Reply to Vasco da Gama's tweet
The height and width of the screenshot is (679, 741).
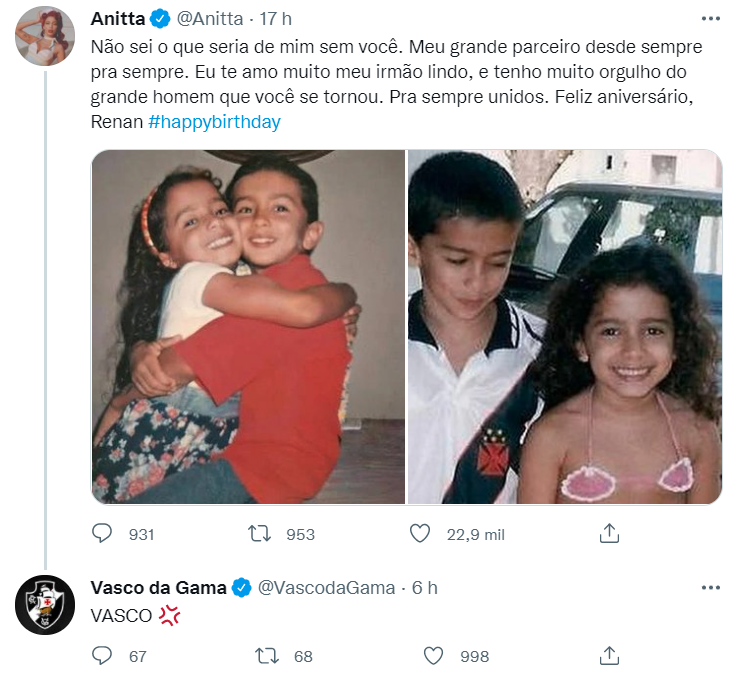[102, 656]
